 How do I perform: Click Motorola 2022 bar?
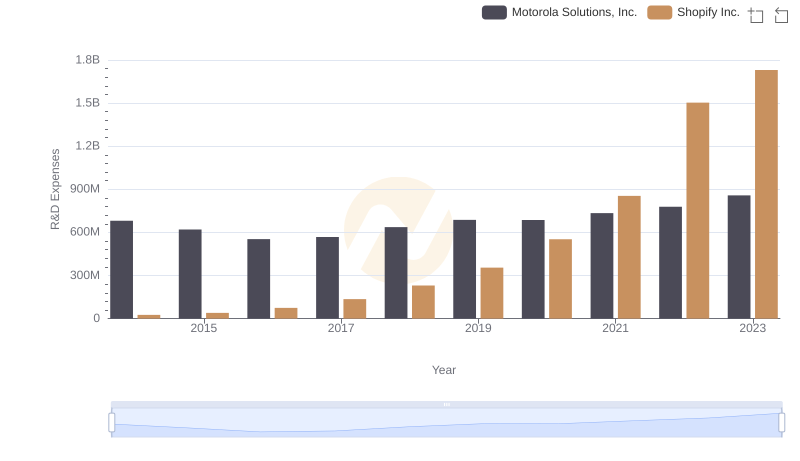tap(670, 263)
